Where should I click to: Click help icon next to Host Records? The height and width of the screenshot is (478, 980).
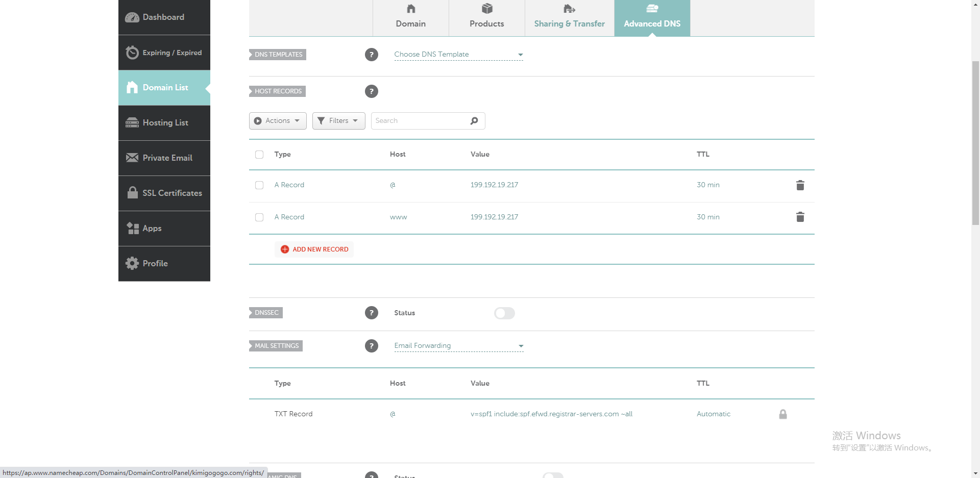372,91
